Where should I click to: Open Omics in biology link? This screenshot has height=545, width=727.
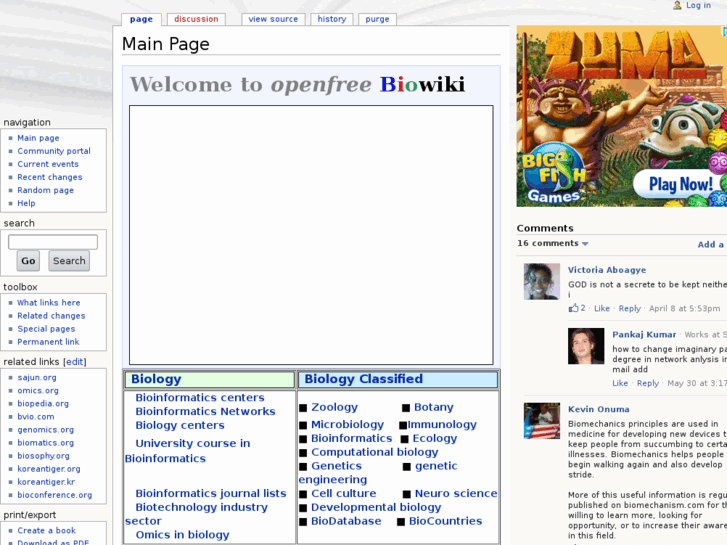(182, 535)
